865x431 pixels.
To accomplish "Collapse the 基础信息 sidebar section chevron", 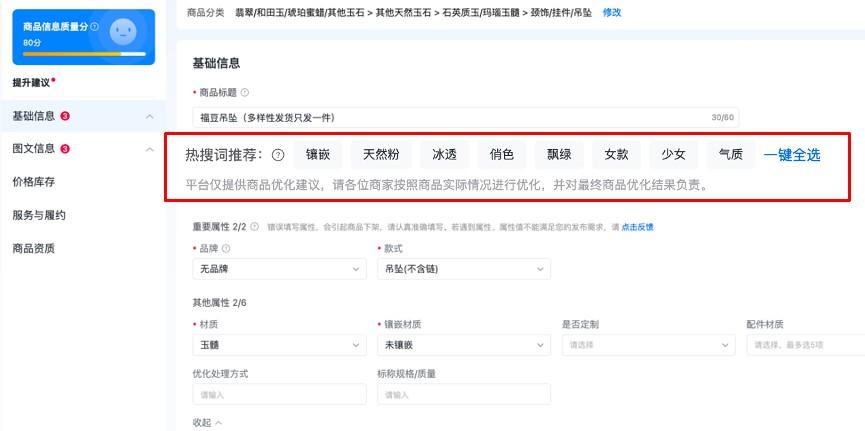I will pos(149,117).
